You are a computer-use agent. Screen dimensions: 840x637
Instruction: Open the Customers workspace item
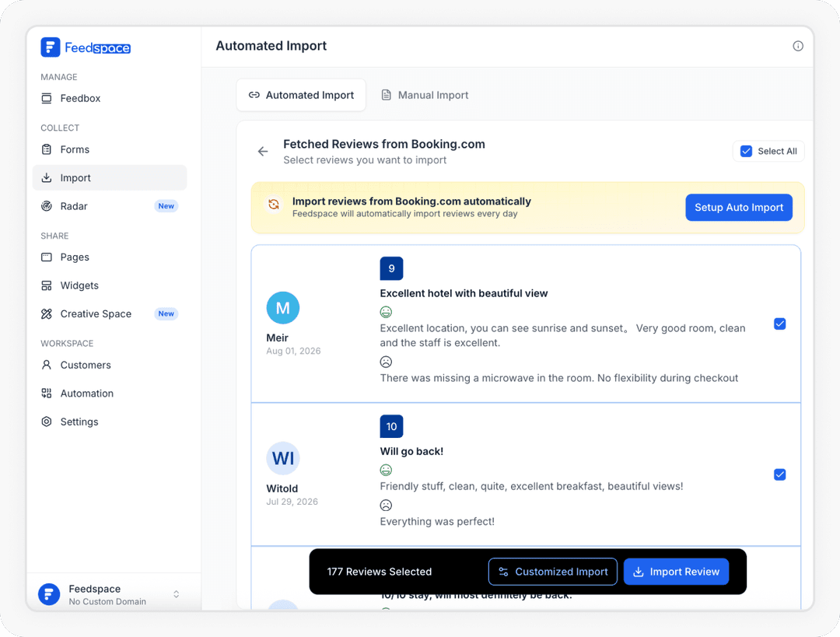pos(110,365)
